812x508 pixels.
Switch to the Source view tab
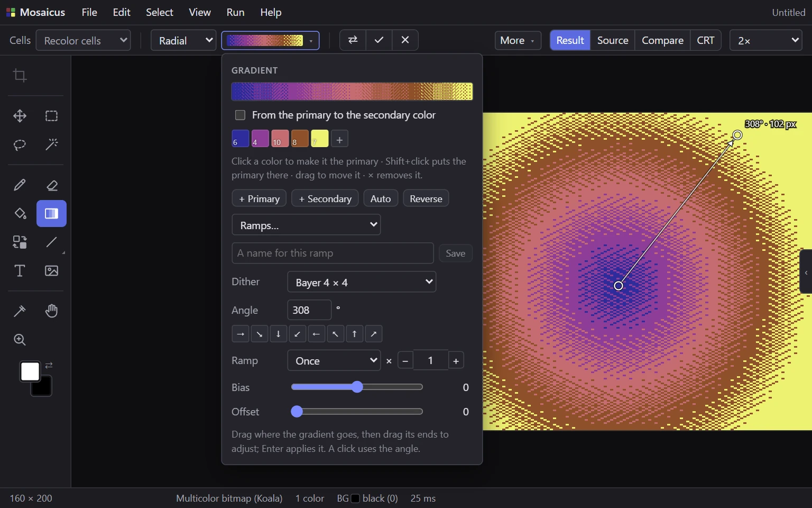(x=613, y=40)
